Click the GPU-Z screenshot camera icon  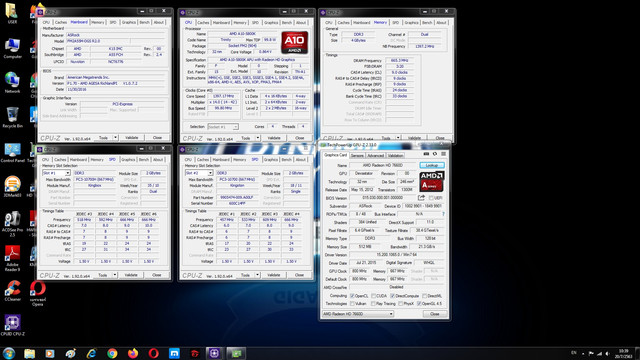click(426, 154)
